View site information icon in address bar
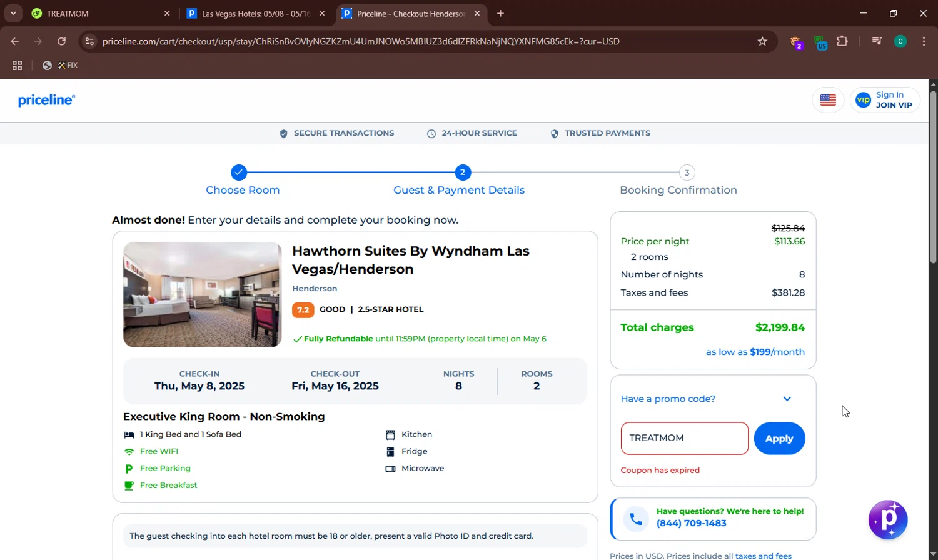This screenshot has width=938, height=560. pos(89,41)
